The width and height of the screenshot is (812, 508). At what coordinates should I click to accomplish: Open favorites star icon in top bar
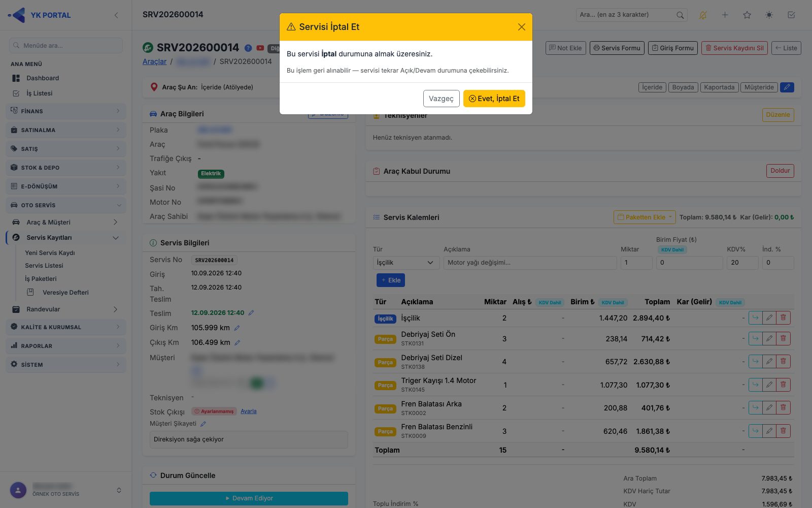[747, 15]
